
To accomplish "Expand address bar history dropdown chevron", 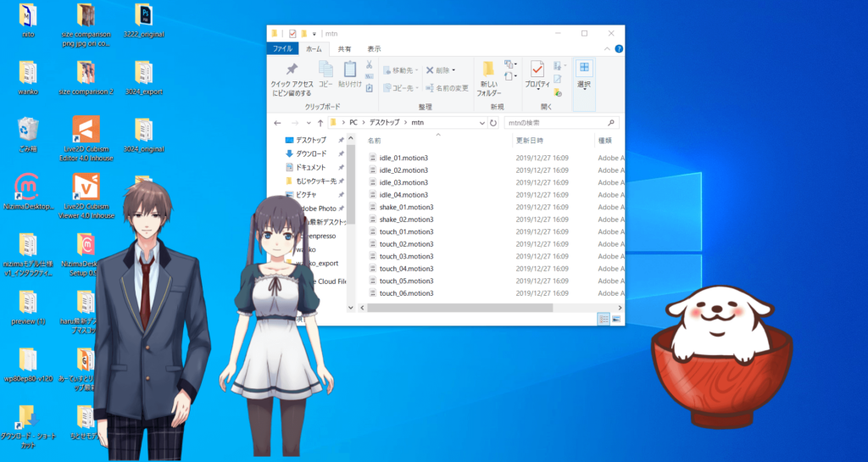I will [482, 123].
